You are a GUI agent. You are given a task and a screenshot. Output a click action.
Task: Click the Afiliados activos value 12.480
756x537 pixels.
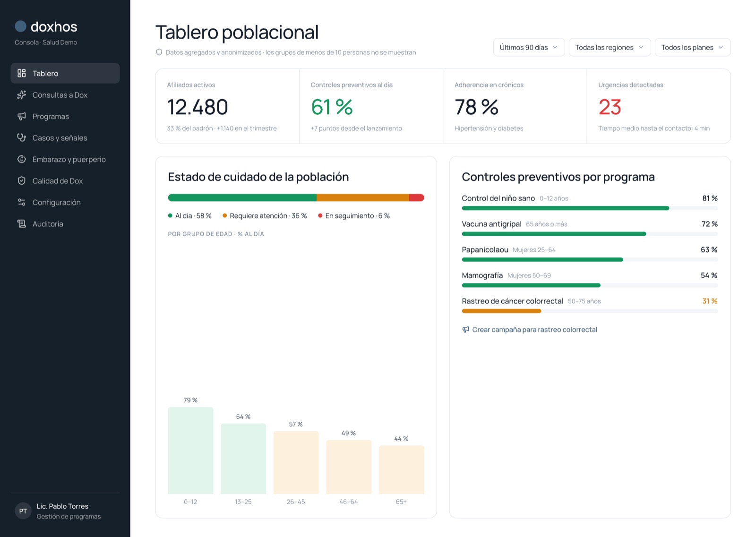coord(198,107)
